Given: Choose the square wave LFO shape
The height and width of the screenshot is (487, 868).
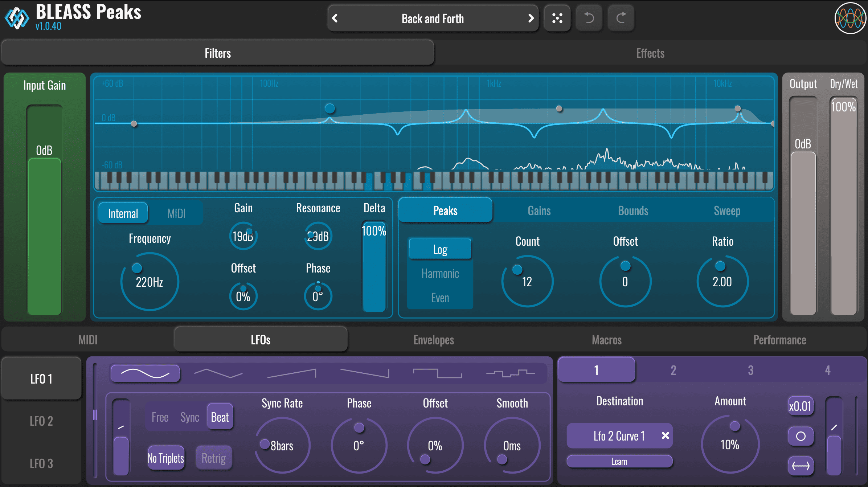Looking at the screenshot, I should pos(437,373).
